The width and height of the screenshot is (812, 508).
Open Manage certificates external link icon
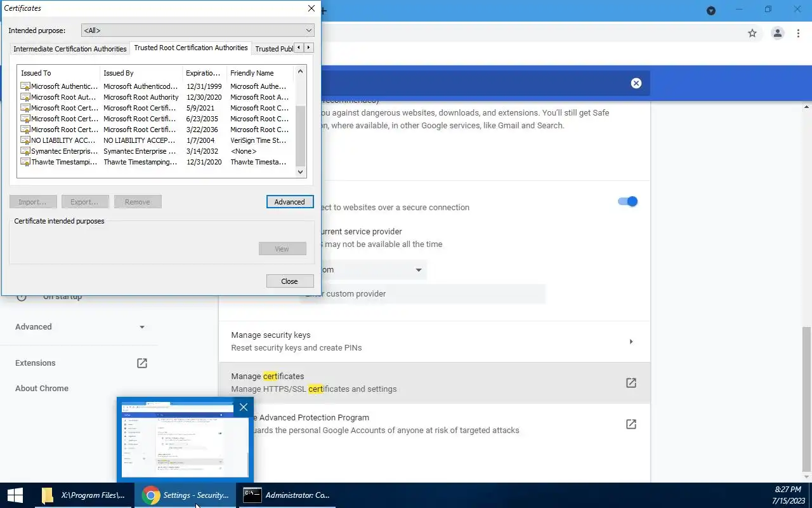coord(631,383)
